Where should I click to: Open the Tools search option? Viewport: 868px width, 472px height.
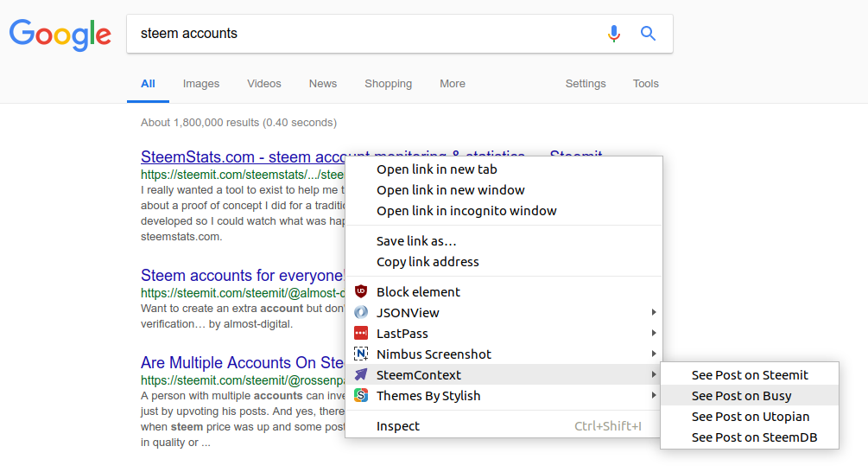pyautogui.click(x=645, y=84)
